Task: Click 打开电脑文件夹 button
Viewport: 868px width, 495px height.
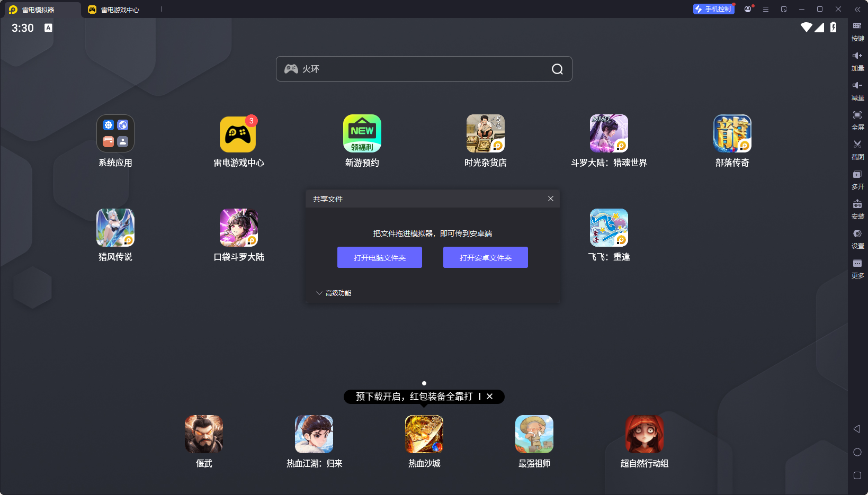Action: (380, 257)
